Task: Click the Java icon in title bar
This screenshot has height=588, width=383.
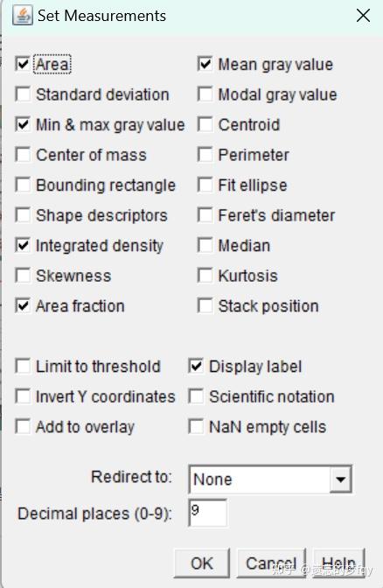Action: point(22,16)
